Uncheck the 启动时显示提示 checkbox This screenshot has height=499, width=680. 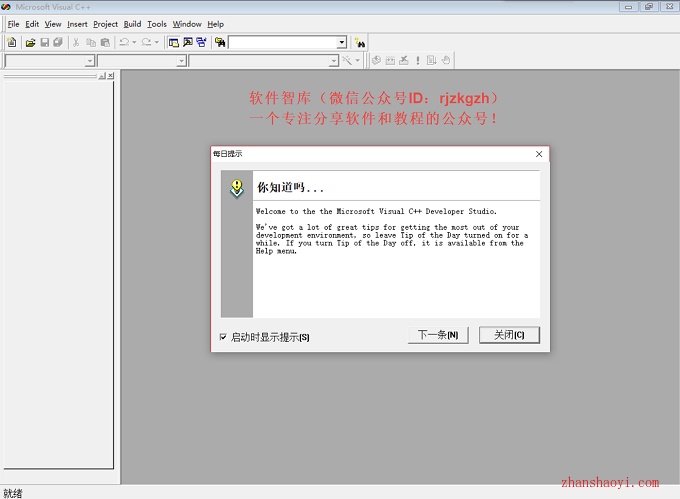pyautogui.click(x=223, y=337)
